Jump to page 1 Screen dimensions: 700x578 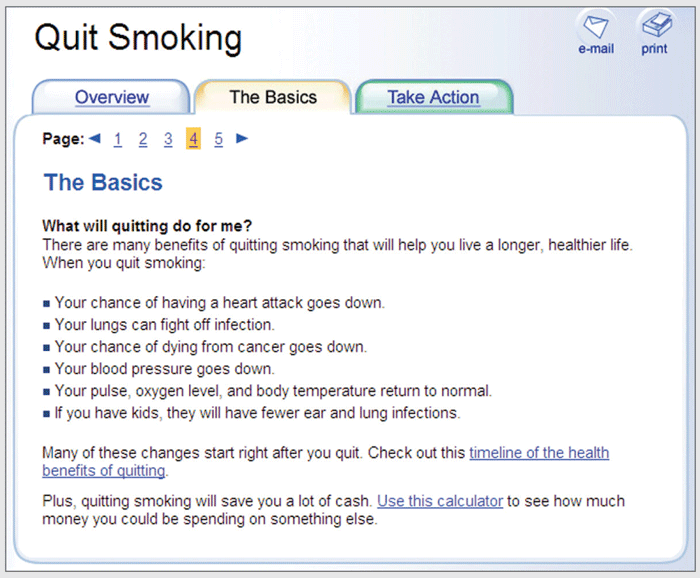click(x=118, y=139)
